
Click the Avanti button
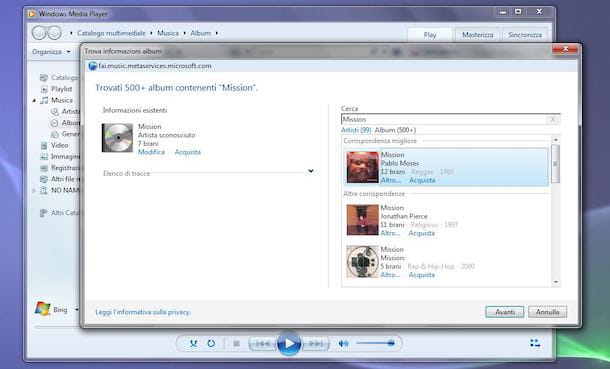click(505, 312)
